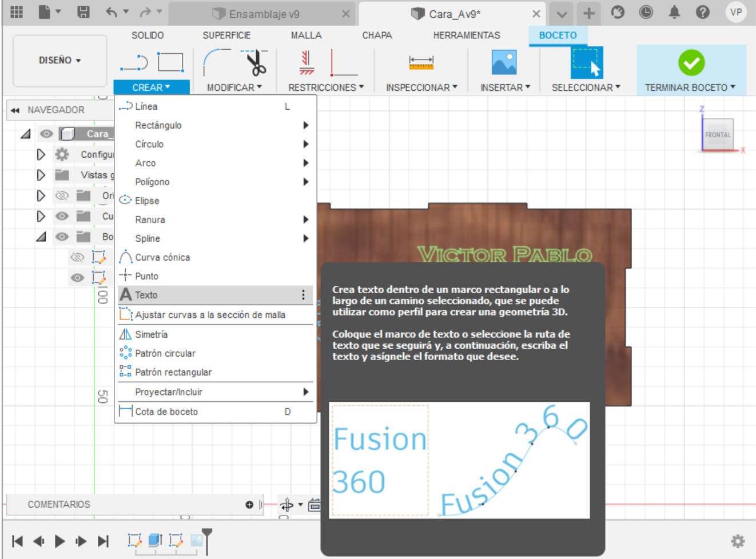756x559 pixels.
Task: Open the notifications bell
Action: coord(675,12)
